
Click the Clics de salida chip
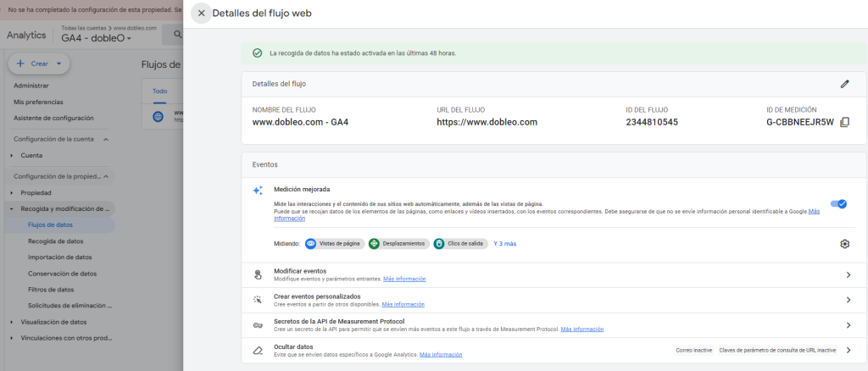(x=460, y=244)
